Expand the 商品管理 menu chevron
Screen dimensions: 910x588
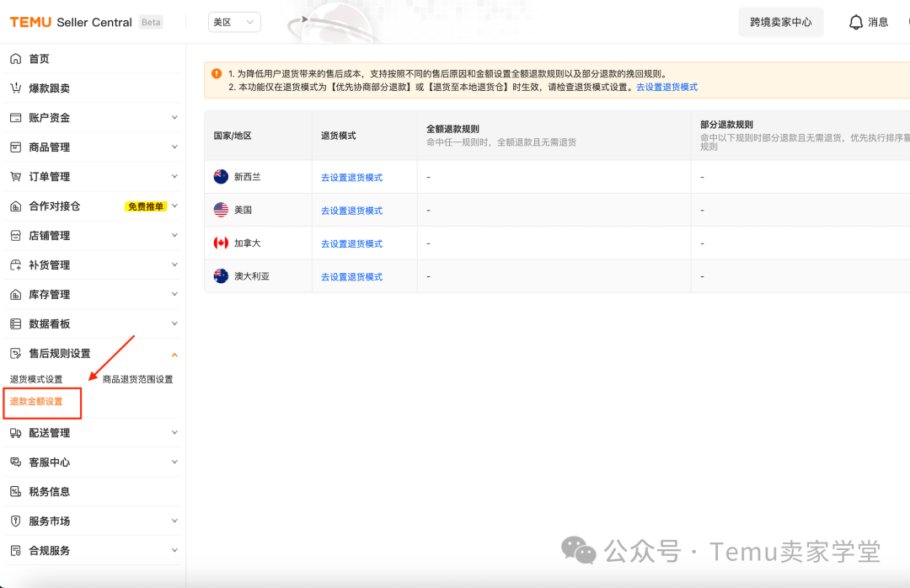(x=174, y=147)
